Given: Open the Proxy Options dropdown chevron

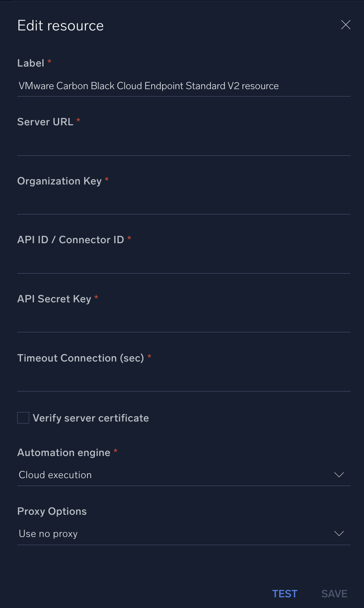Looking at the screenshot, I should pos(339,533).
